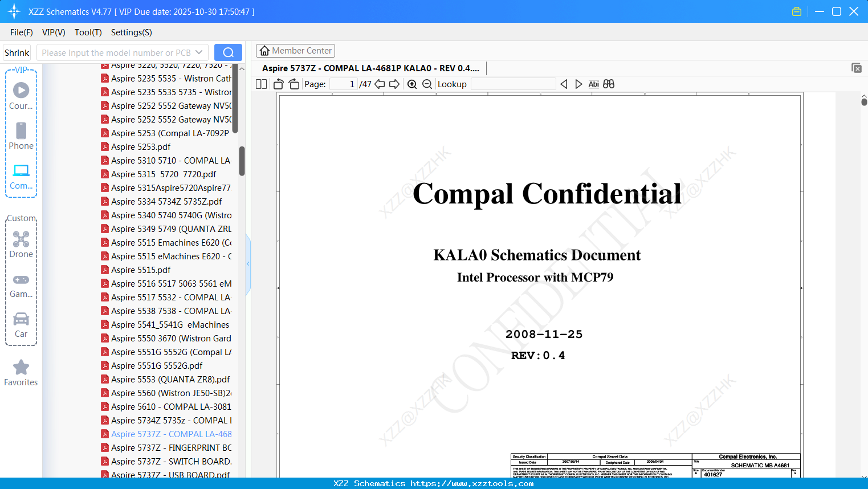The height and width of the screenshot is (489, 868).
Task: Zoom in on the schematic
Action: [412, 84]
